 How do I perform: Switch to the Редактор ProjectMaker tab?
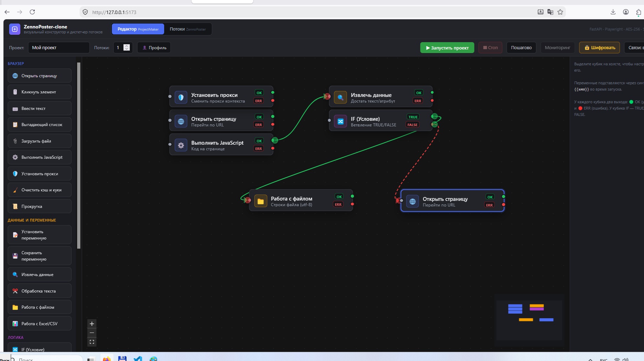click(x=138, y=29)
